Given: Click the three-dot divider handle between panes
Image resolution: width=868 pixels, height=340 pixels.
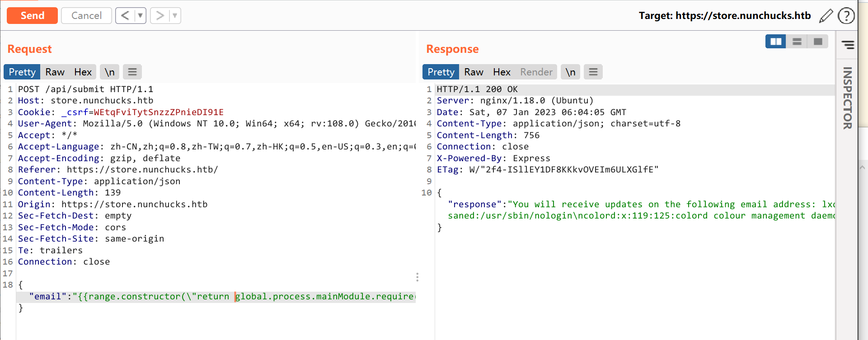Looking at the screenshot, I should click(x=417, y=277).
